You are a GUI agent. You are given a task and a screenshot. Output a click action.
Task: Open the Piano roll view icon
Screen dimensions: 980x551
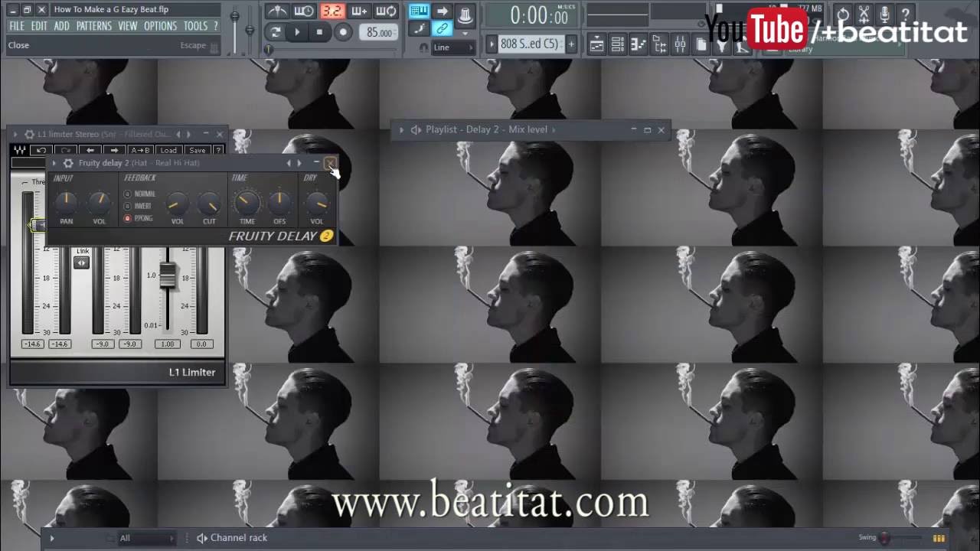(638, 45)
